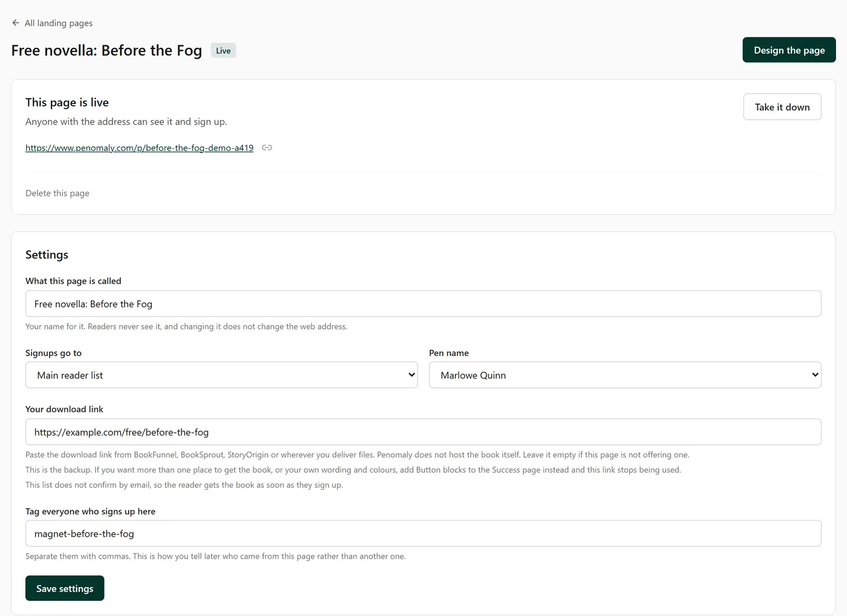Click the 'Free novella: Before the Fog' page title

tap(106, 50)
